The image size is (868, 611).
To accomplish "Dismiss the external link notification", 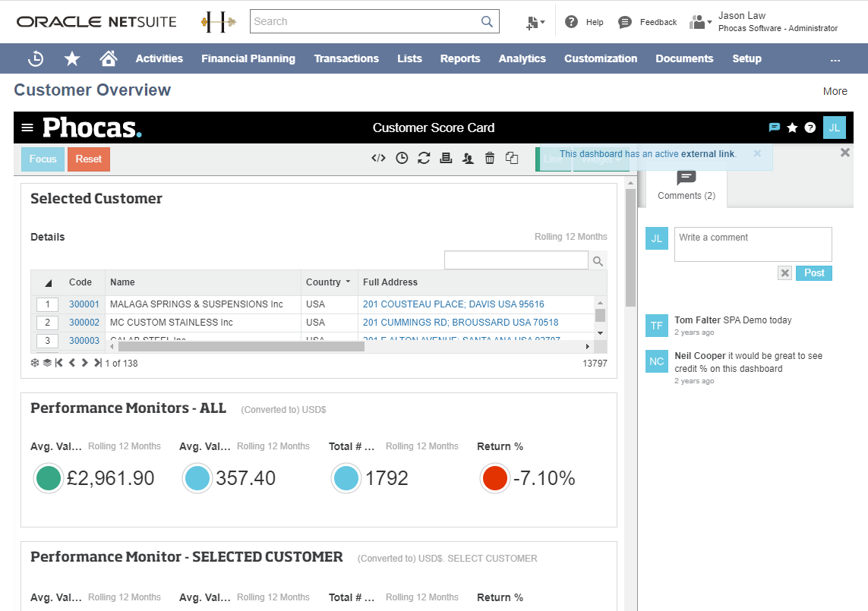I will click(757, 153).
